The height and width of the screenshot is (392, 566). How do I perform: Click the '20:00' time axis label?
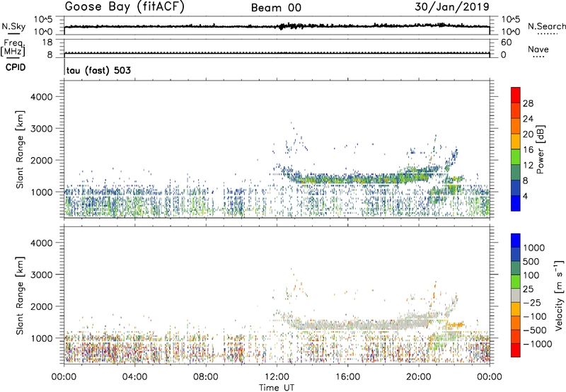pos(419,377)
